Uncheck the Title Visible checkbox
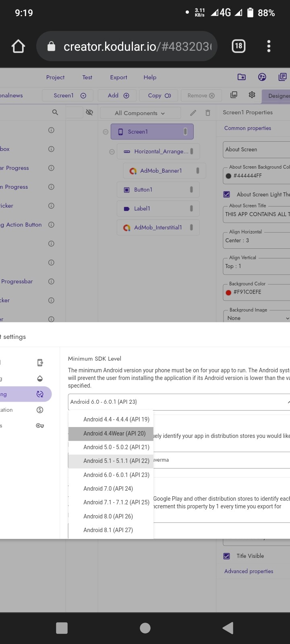290x644 pixels. tap(227, 556)
